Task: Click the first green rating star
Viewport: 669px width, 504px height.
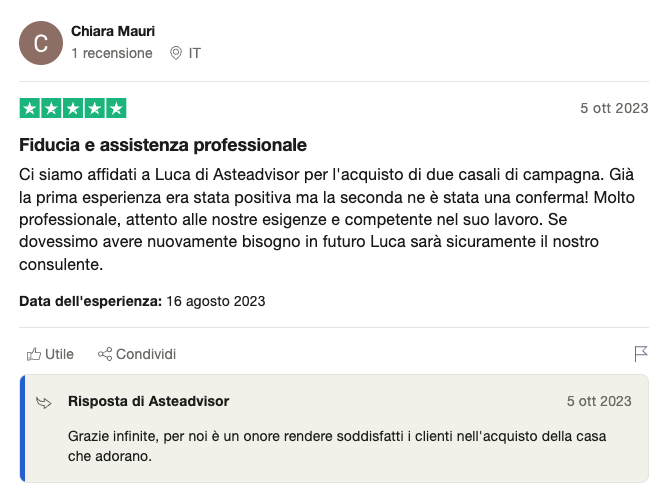Action: [29, 108]
